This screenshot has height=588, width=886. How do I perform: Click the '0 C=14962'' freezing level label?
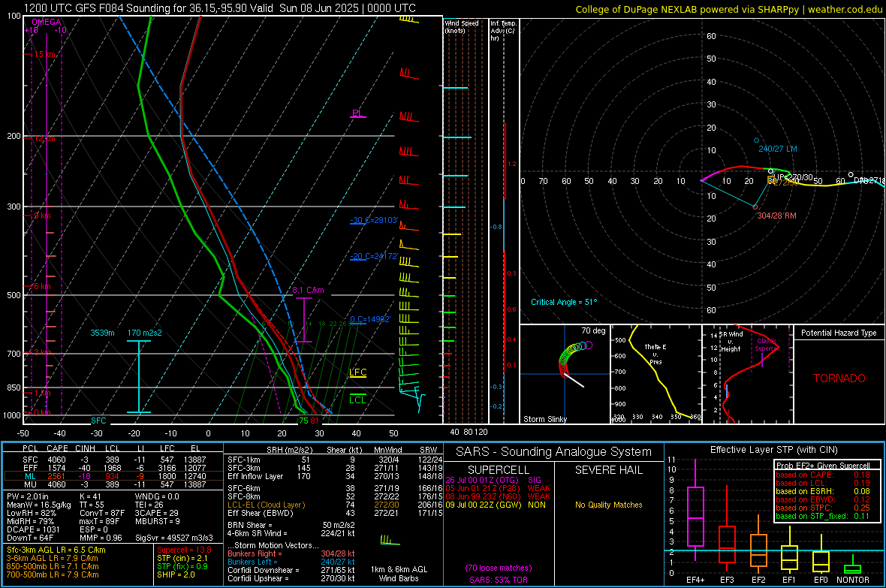[370, 319]
